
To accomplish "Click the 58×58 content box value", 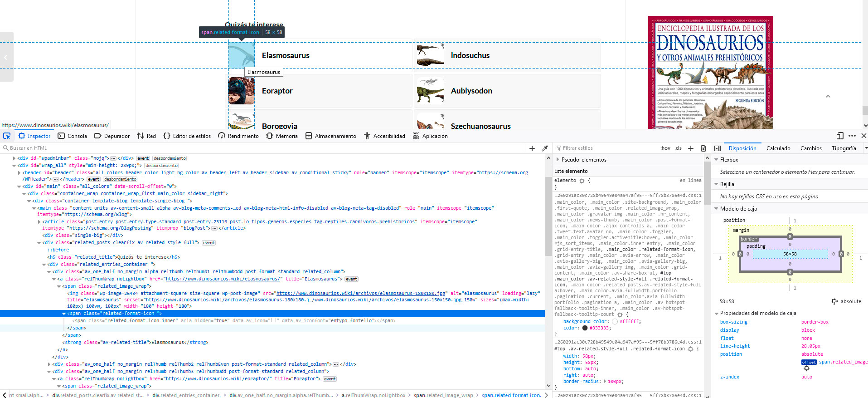I will [790, 254].
